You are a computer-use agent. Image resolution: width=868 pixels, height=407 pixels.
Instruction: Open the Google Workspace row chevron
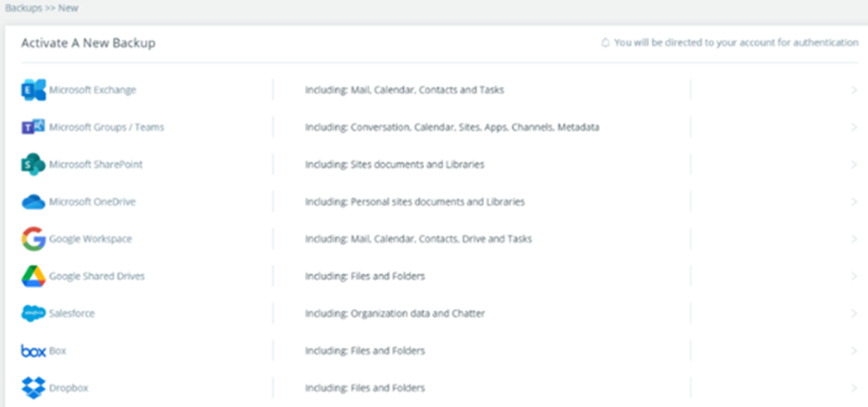pos(853,239)
